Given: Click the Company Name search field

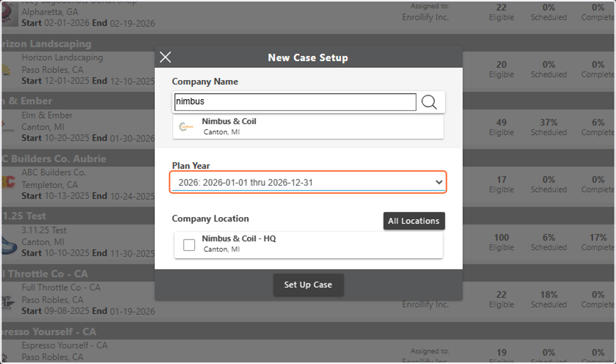Looking at the screenshot, I should [x=295, y=102].
